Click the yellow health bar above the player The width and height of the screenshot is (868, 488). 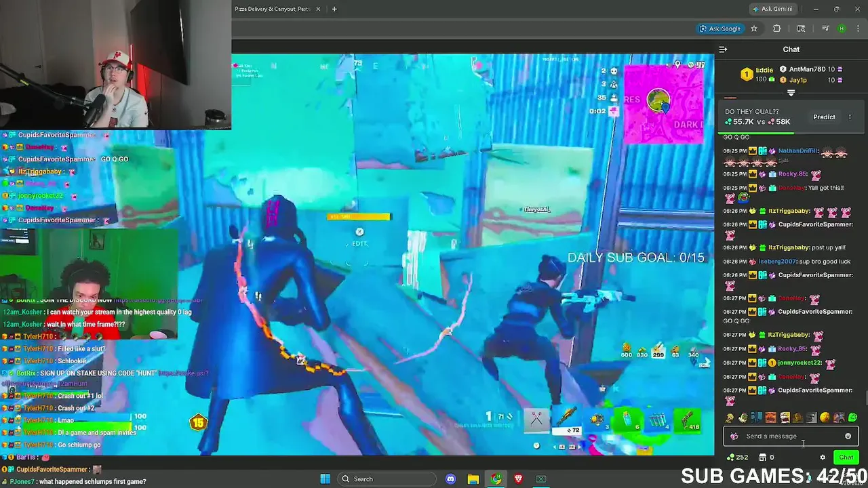click(x=359, y=217)
